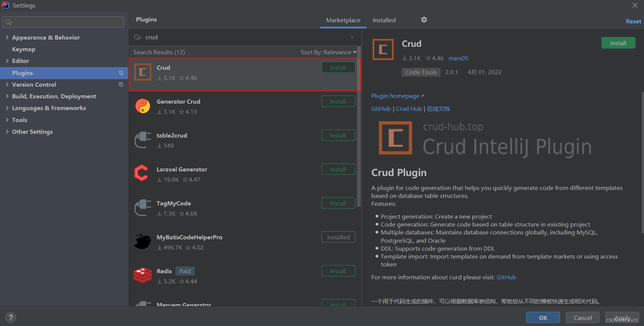Click the Cancel button

click(x=583, y=318)
